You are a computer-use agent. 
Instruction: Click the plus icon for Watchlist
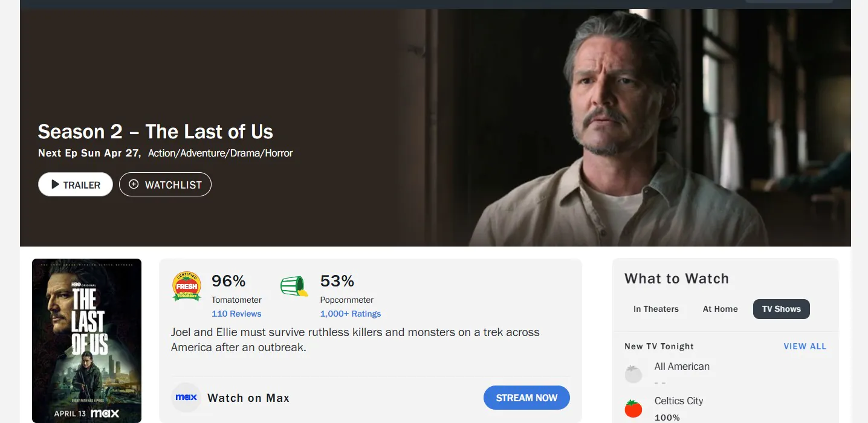[134, 184]
